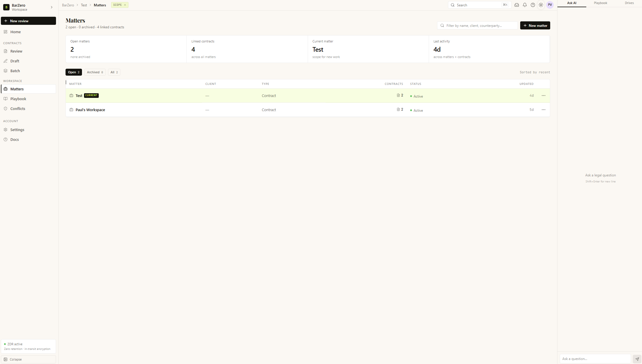Open the help question-mark icon
The width and height of the screenshot is (642, 364).
533,5
